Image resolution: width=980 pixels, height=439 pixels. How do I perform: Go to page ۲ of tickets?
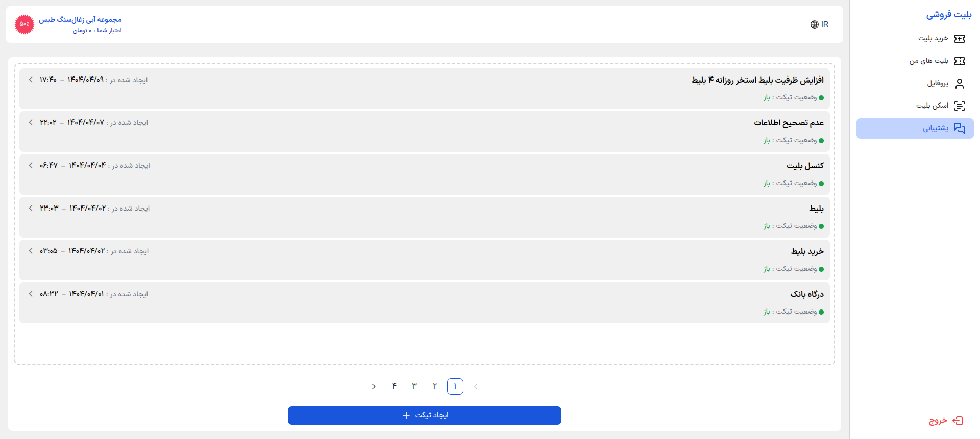[x=435, y=386]
